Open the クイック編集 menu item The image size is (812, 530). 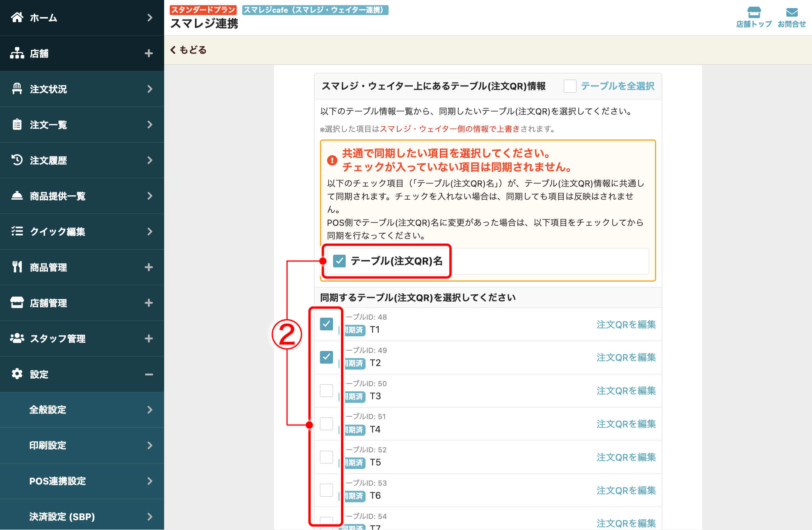[82, 231]
